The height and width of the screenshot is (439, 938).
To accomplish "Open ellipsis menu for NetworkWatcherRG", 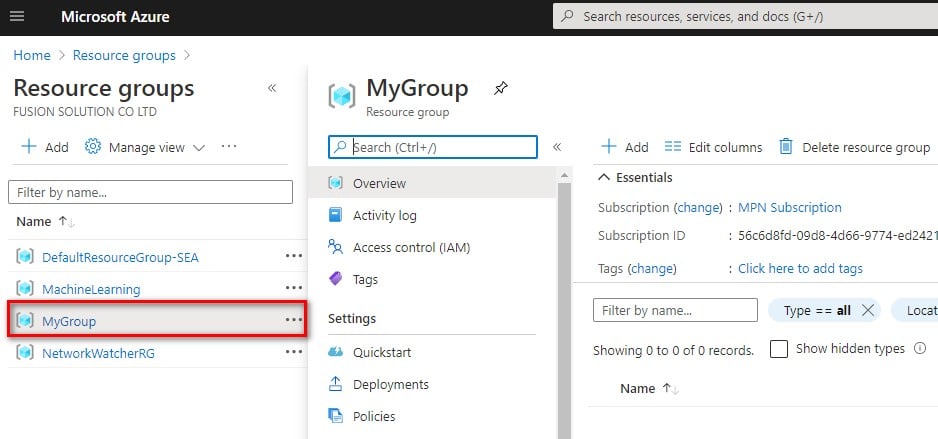I will click(x=294, y=352).
